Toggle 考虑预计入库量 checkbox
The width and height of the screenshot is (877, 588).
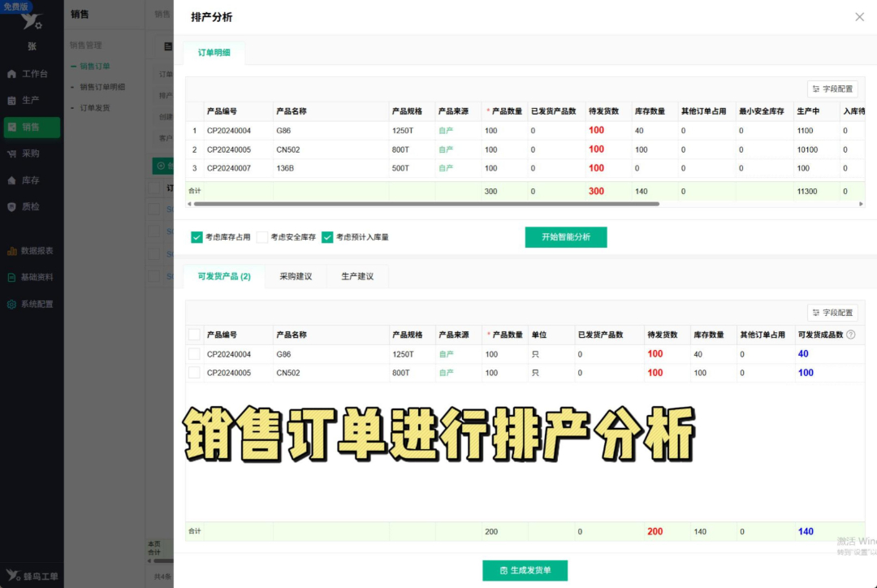327,237
